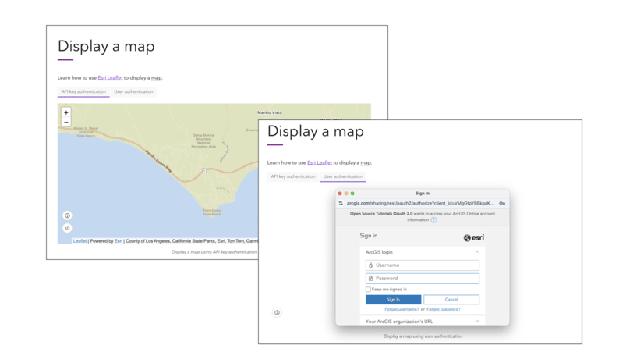
Task: Click the Display a map heading in left panel
Action: [x=106, y=46]
